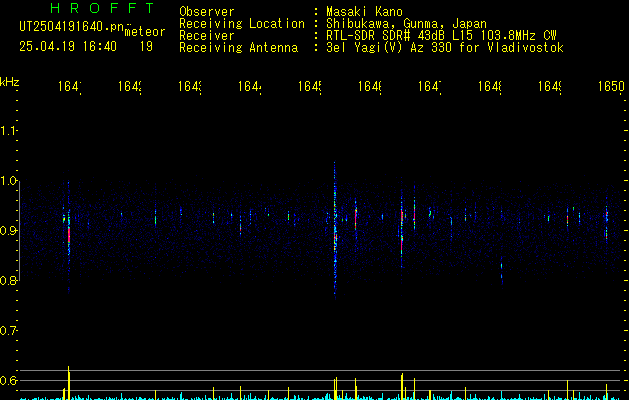Click the 1643 time axis label
Image resolution: width=629 pixels, height=400 pixels.
(x=190, y=86)
